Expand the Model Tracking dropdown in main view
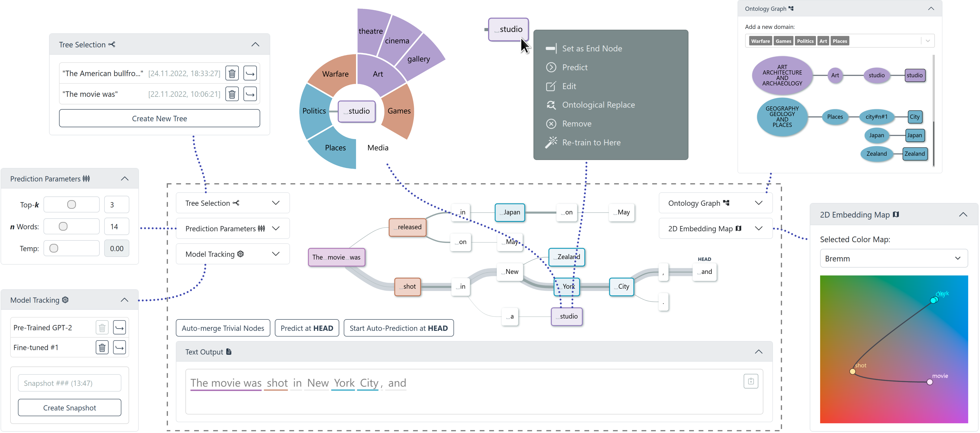Viewport: 980px width, 433px height. click(x=276, y=254)
